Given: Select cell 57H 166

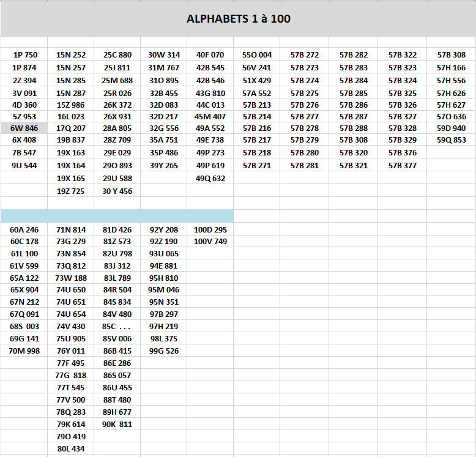Looking at the screenshot, I should (x=451, y=68).
